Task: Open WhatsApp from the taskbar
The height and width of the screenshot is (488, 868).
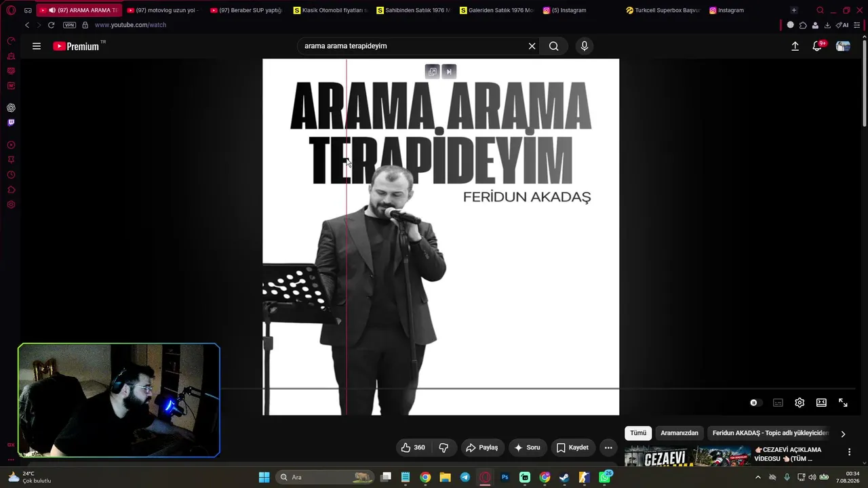Action: [x=604, y=477]
